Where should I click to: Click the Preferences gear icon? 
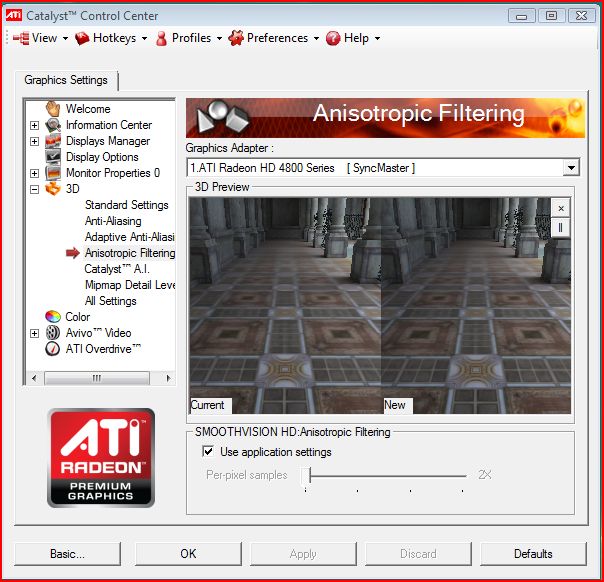pos(236,38)
